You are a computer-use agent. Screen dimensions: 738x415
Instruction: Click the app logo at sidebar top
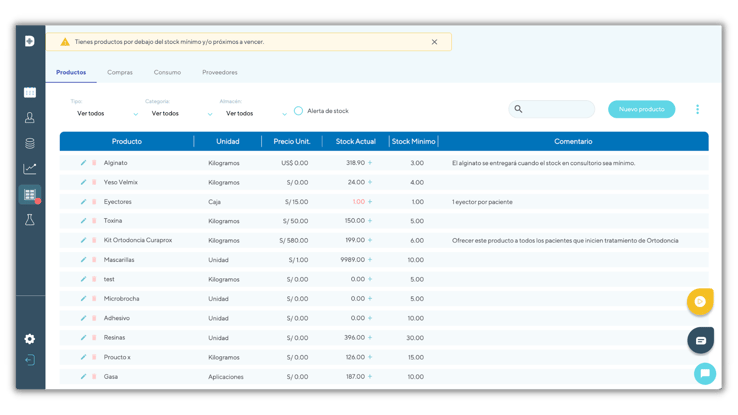(30, 41)
